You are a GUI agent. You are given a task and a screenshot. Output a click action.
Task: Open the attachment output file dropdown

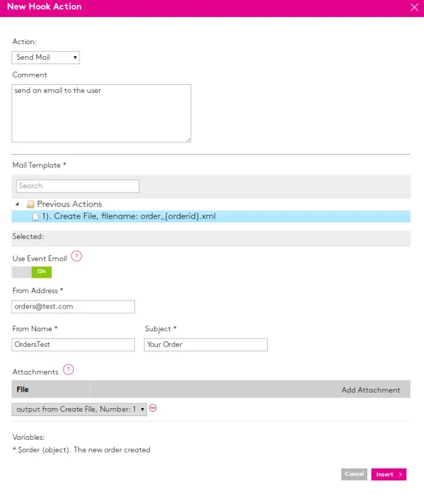point(80,410)
